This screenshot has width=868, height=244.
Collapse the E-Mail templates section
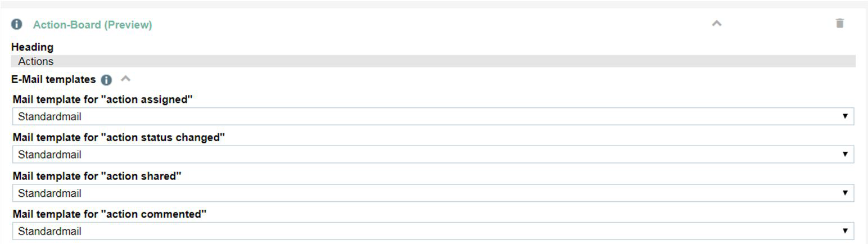point(126,79)
